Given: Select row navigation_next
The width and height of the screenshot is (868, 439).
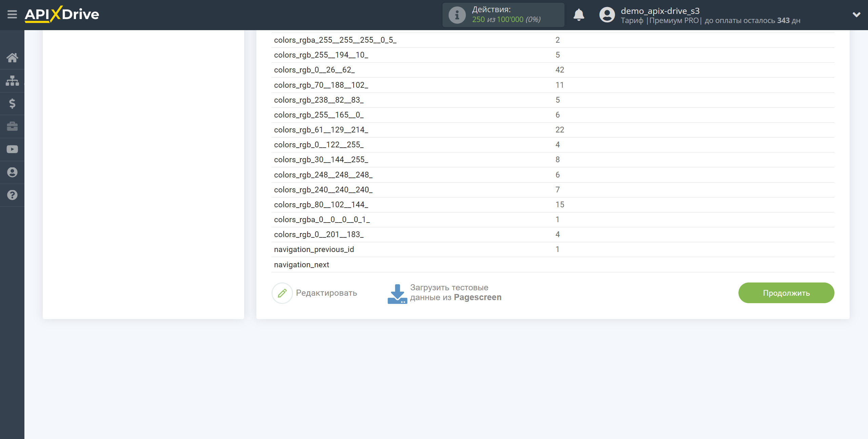Looking at the screenshot, I should click(x=553, y=265).
